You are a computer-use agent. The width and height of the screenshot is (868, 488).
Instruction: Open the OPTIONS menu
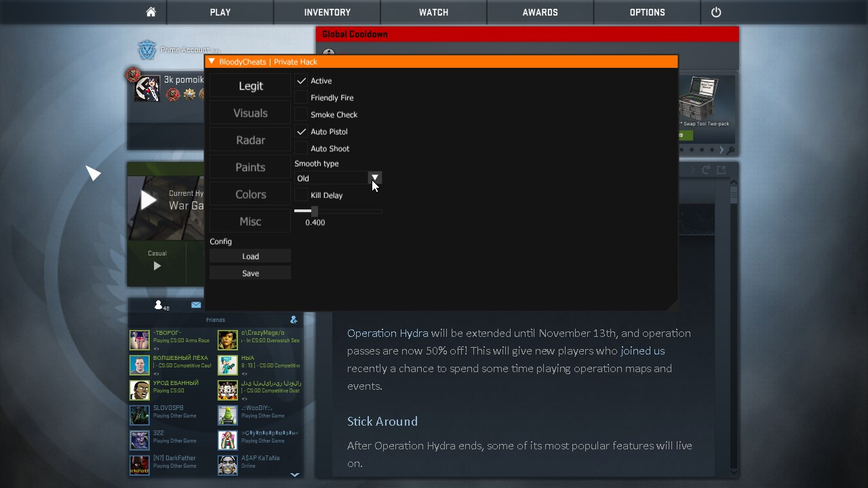click(648, 12)
